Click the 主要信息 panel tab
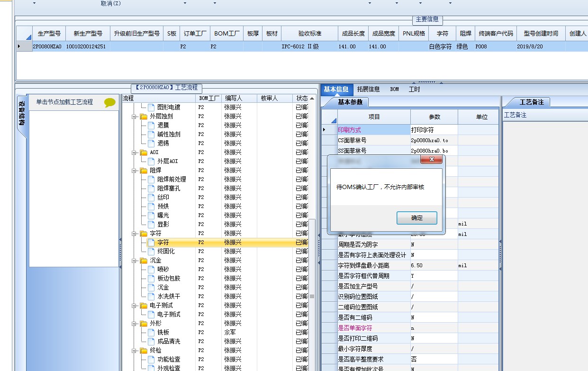The width and height of the screenshot is (588, 371). [x=427, y=19]
